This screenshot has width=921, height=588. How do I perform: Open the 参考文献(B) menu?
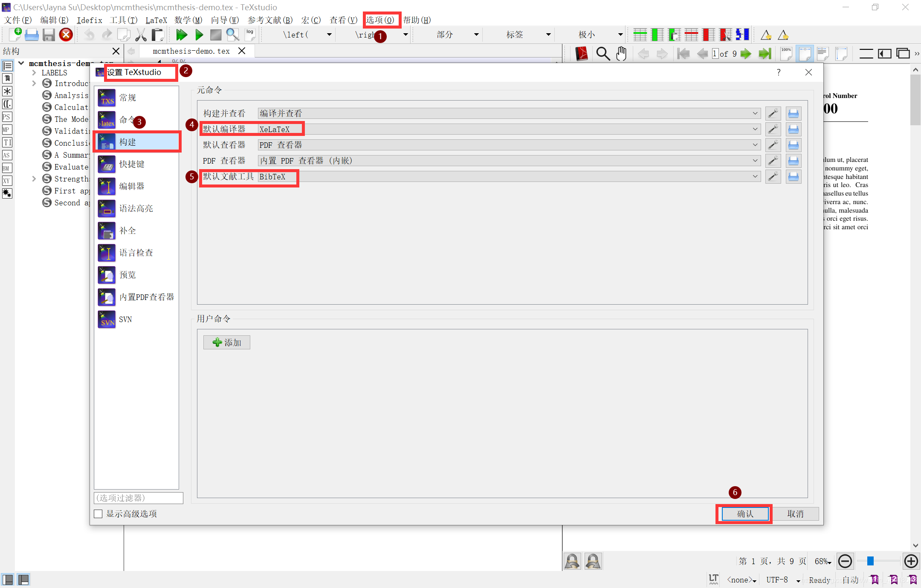(x=270, y=20)
